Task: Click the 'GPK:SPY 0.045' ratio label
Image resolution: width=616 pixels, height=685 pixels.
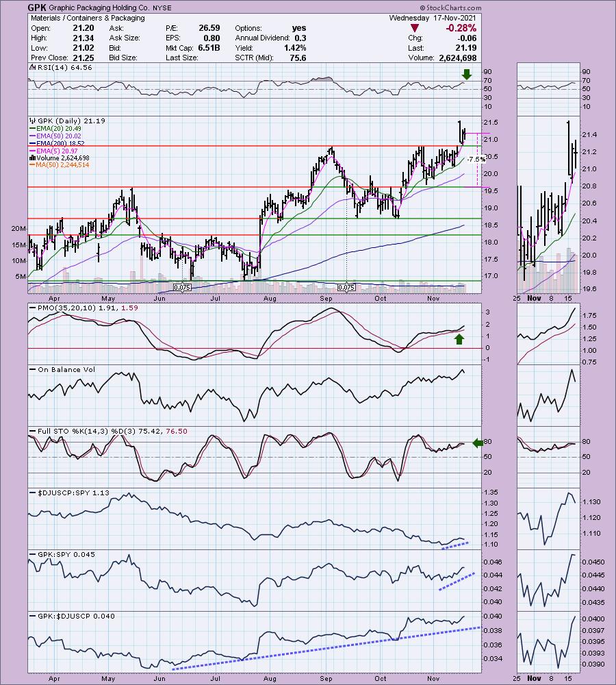Action: [x=66, y=554]
